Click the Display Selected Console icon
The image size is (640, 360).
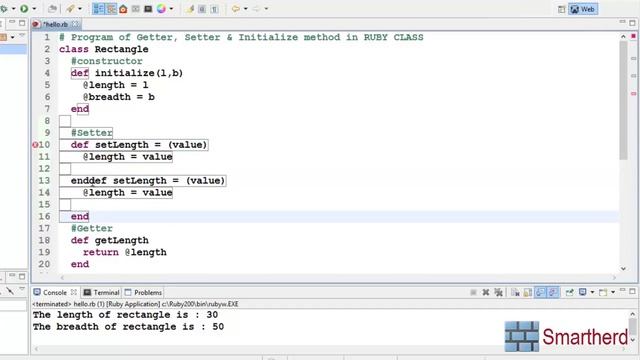(x=583, y=292)
